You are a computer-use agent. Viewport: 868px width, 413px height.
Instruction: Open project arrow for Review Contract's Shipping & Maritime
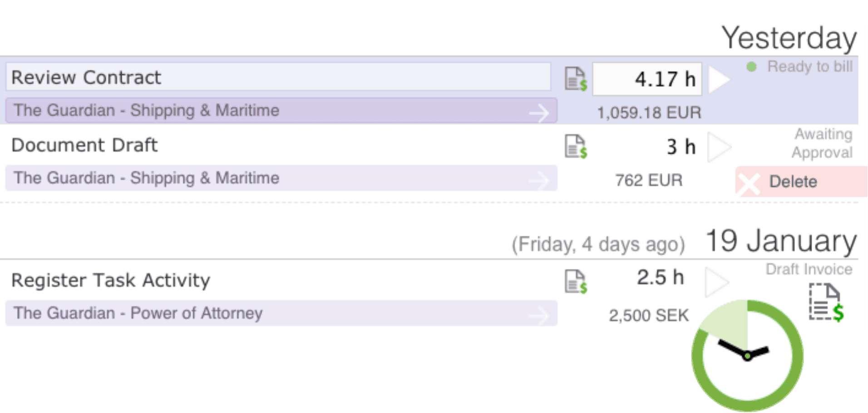pos(539,112)
